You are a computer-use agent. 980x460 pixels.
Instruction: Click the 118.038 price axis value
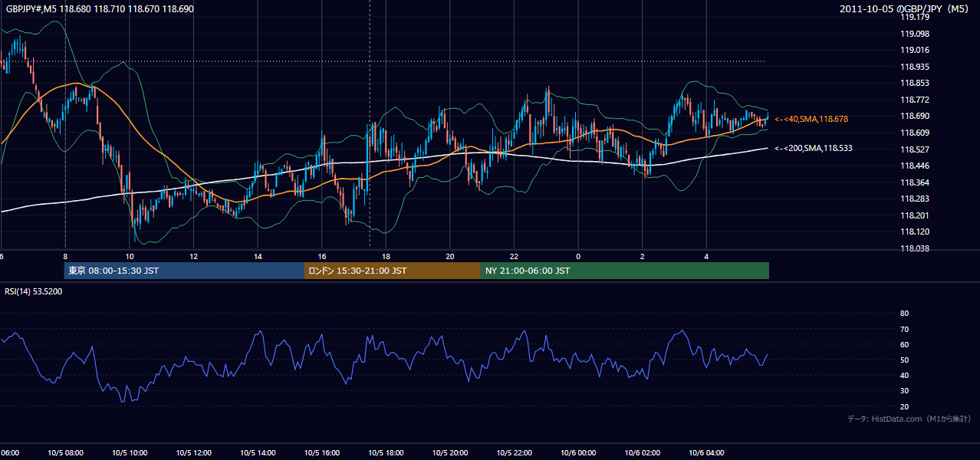tap(914, 248)
